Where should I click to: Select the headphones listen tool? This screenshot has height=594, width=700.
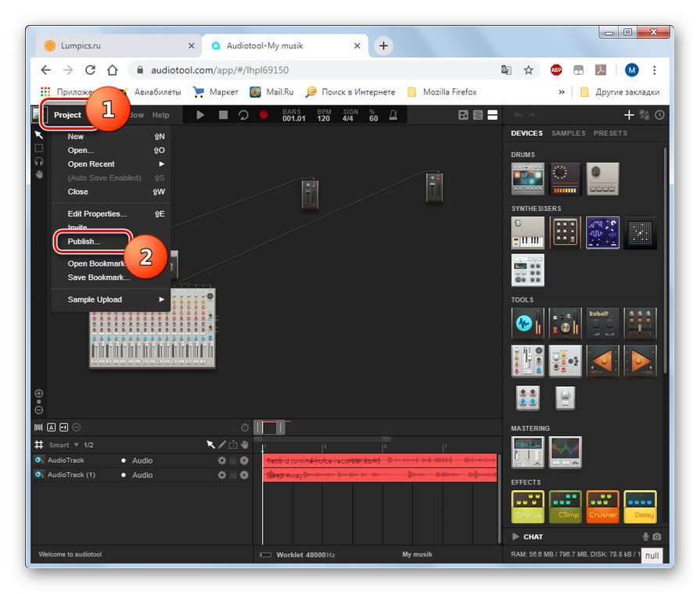click(39, 161)
